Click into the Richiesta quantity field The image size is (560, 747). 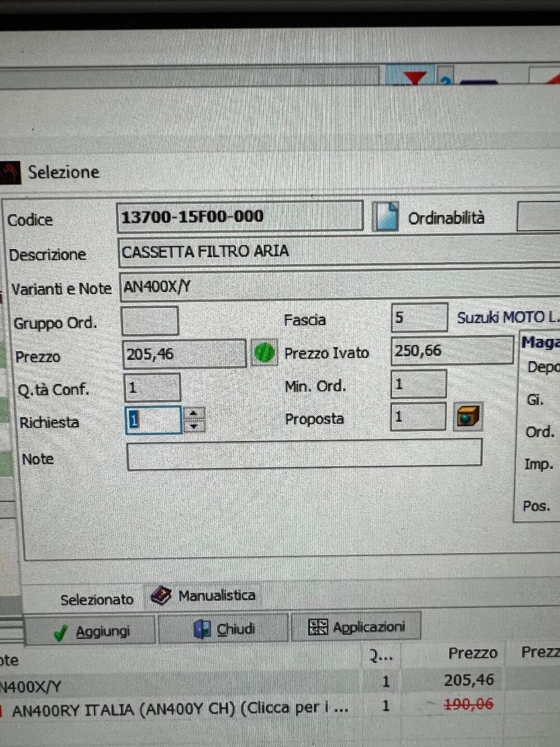(x=153, y=420)
